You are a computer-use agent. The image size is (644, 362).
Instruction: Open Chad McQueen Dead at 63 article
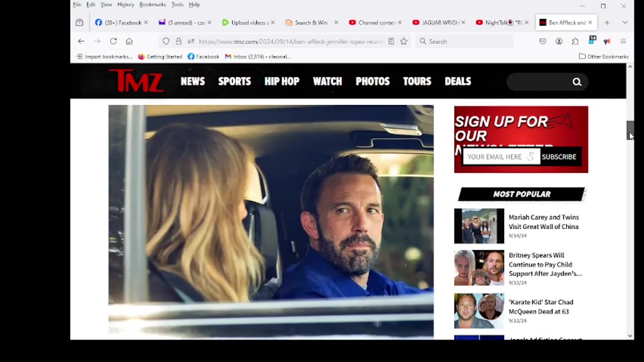[x=541, y=307]
